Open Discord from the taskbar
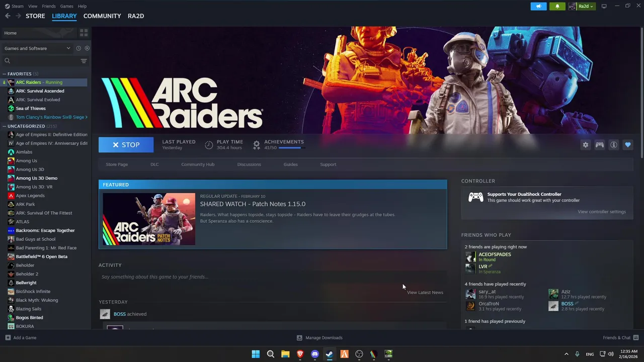This screenshot has height=362, width=644. coord(315,354)
